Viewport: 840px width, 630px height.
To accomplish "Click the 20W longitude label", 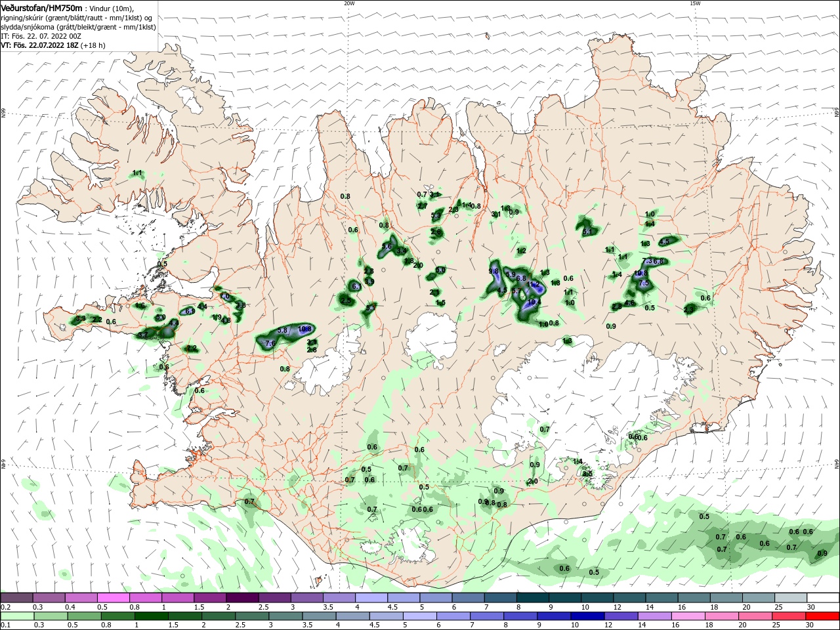I will coord(349,3).
